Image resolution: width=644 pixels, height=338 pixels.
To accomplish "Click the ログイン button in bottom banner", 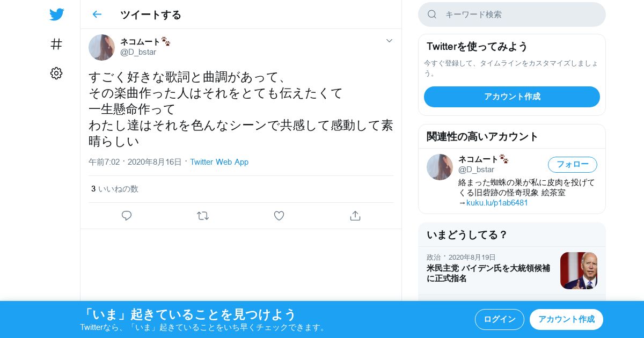I will (499, 319).
